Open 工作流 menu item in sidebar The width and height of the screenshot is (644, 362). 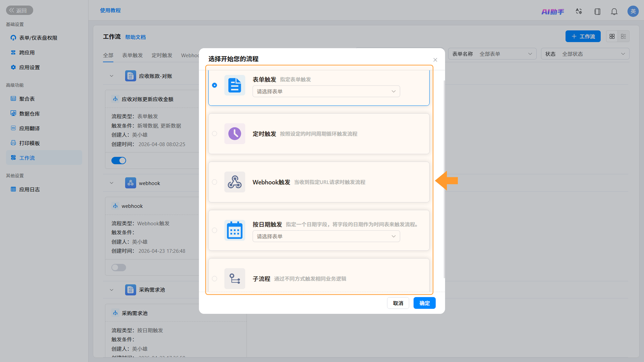[44, 158]
